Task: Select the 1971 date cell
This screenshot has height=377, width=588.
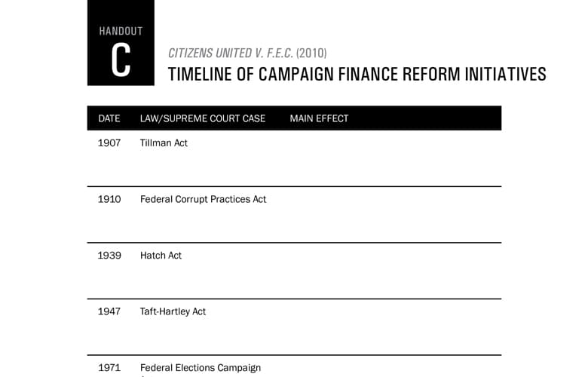Action: click(x=109, y=368)
